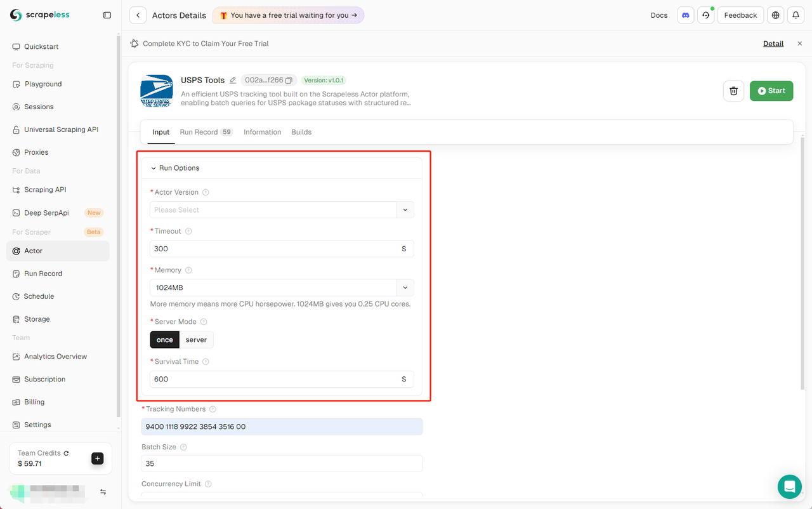
Task: Switch to the Builds tab
Action: click(301, 132)
